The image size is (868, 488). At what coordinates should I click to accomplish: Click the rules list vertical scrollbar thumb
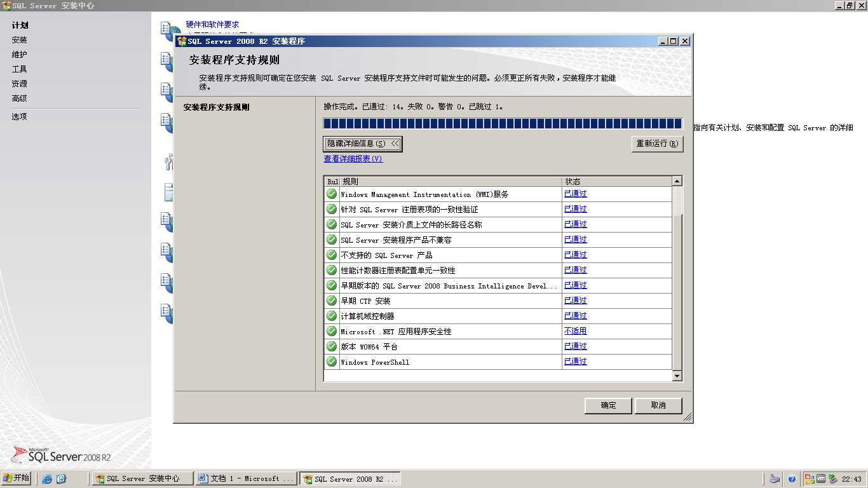click(x=677, y=292)
